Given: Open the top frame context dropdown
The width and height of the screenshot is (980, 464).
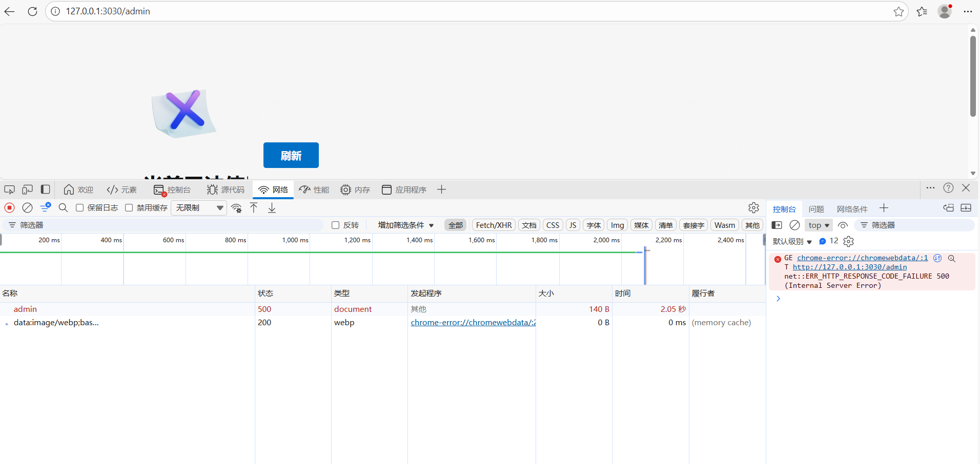Looking at the screenshot, I should (x=818, y=225).
